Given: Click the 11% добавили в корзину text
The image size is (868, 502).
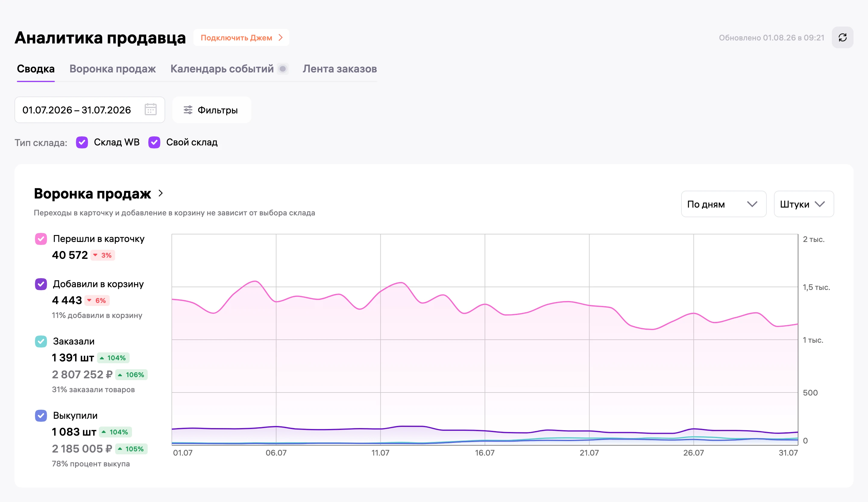Looking at the screenshot, I should pos(97,316).
